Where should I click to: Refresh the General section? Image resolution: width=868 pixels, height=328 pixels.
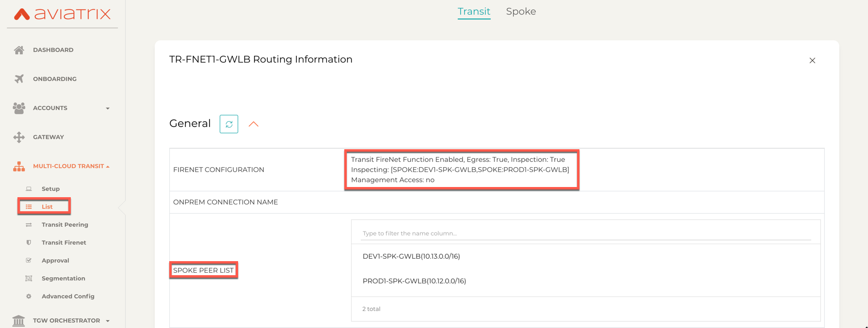click(x=229, y=124)
